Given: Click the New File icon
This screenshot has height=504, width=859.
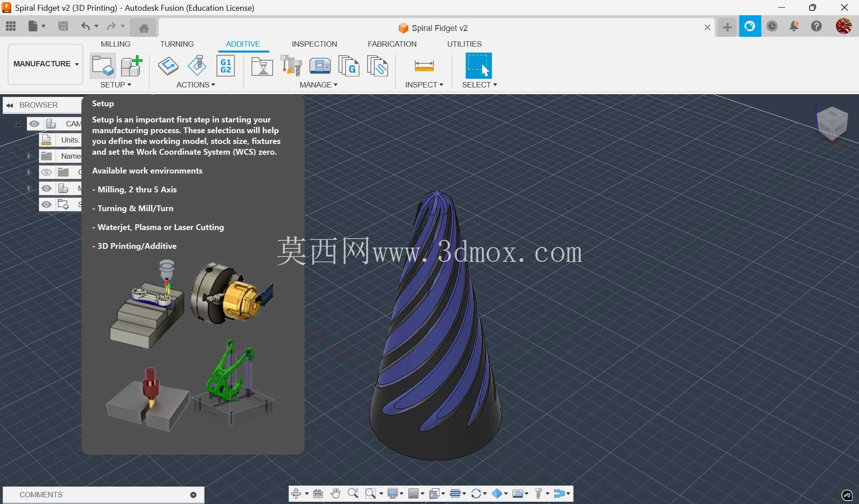Looking at the screenshot, I should point(33,26).
